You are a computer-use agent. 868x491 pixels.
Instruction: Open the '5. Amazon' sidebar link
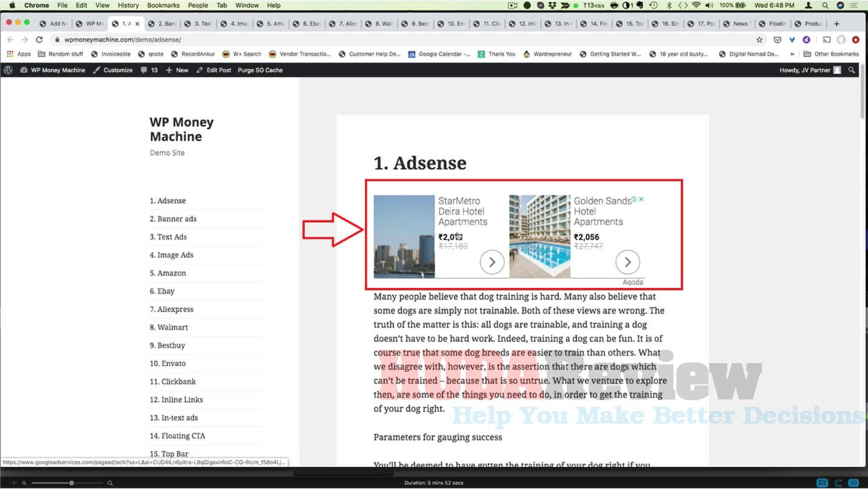point(168,273)
